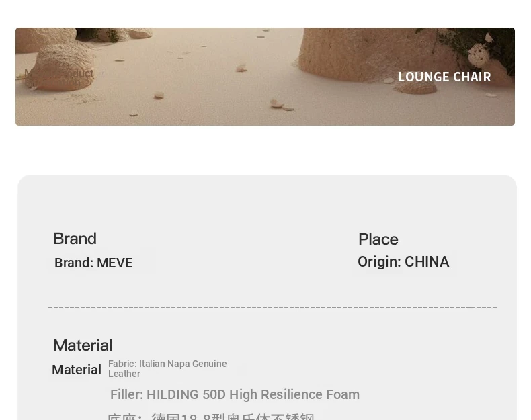531x420 pixels.
Task: Click the Place section heading
Action: pyautogui.click(x=378, y=239)
